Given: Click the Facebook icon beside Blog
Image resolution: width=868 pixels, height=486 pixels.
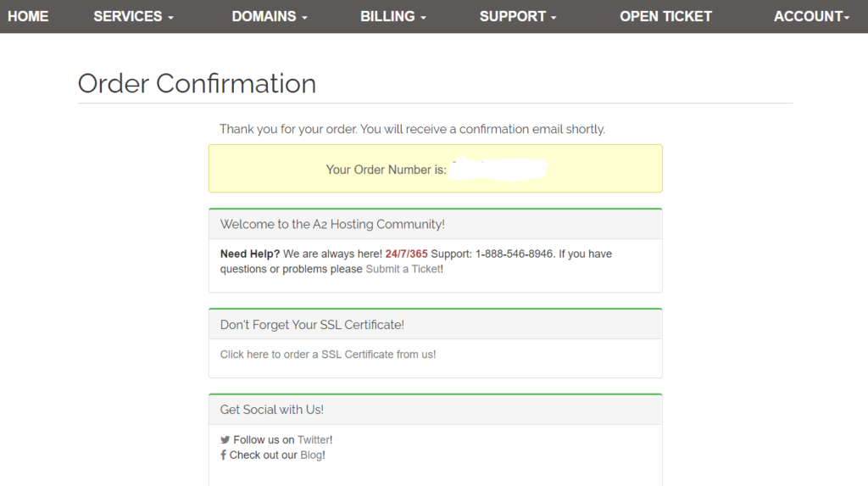Looking at the screenshot, I should pyautogui.click(x=223, y=455).
